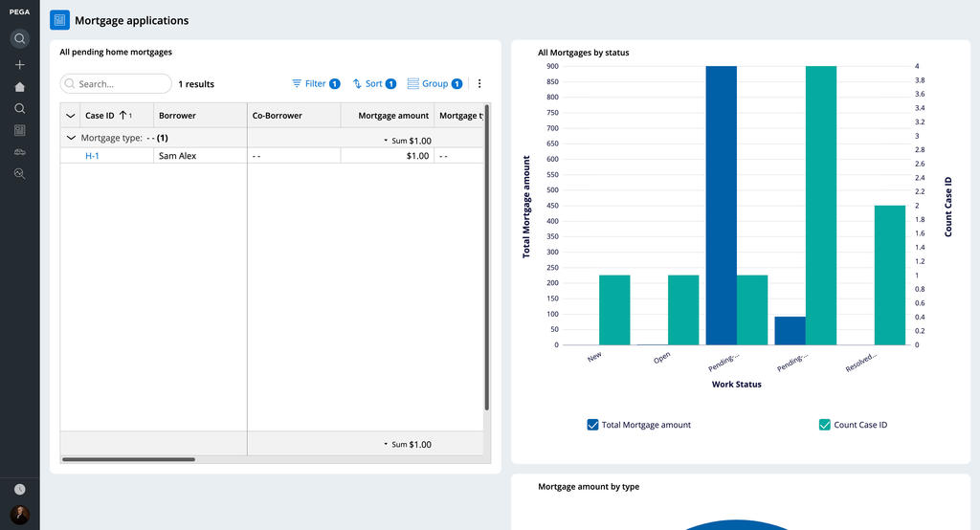Open the Mortgage applications sidebar page icon
Viewport: 980px width, 530px height.
point(19,130)
